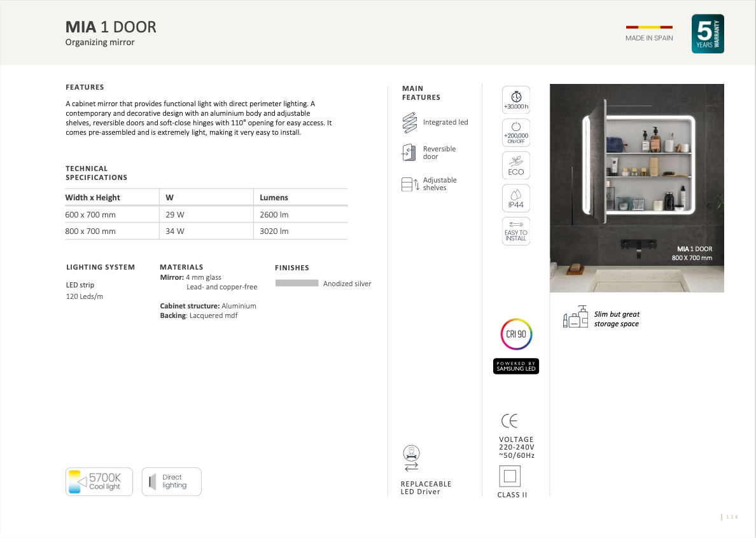Screen dimensions: 756x538
Task: Click the 5700K Cool light badge
Action: tap(99, 482)
